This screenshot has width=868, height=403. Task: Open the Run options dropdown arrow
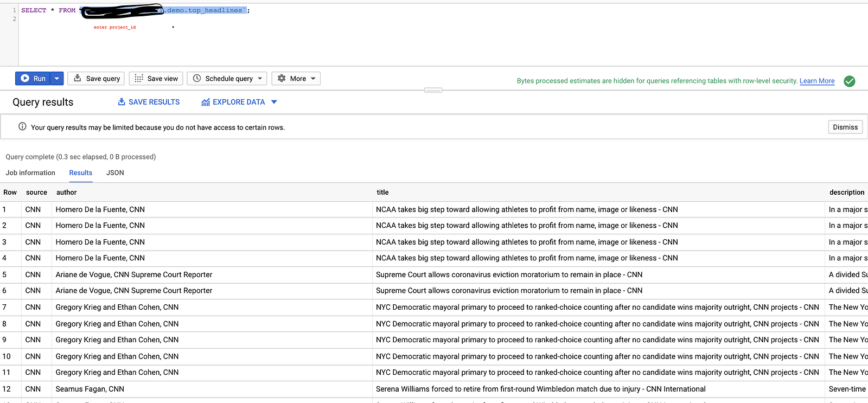(57, 79)
